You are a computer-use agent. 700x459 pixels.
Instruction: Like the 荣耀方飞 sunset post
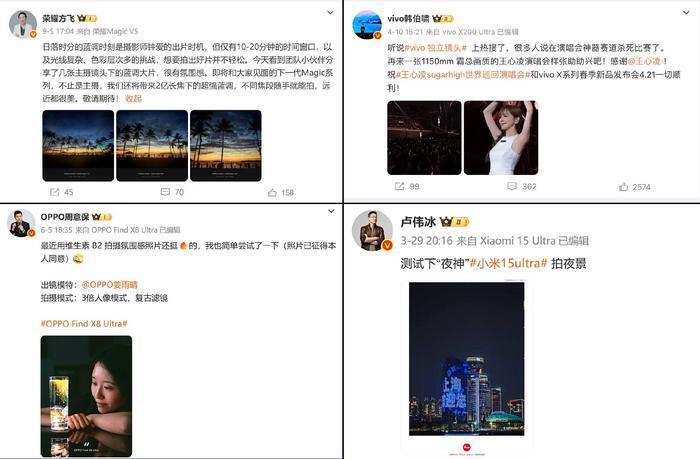(272, 192)
